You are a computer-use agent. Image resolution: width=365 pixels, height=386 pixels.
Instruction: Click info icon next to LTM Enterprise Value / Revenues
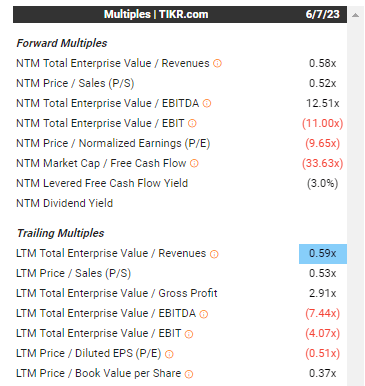coord(214,254)
